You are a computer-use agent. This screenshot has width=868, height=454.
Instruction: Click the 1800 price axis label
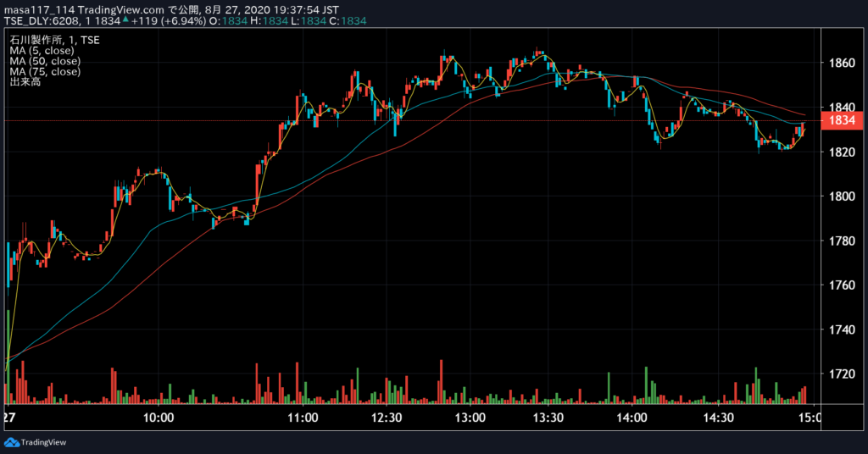tap(842, 196)
